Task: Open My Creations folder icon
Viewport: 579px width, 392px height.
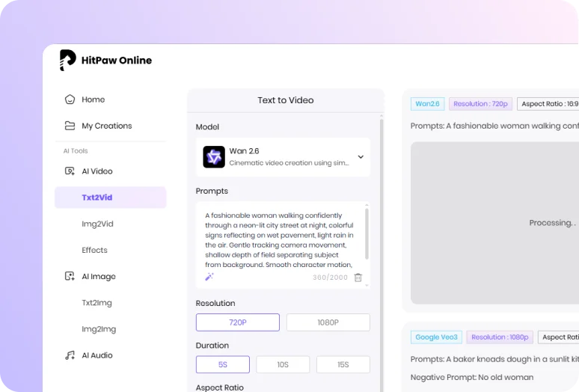Action: pos(70,126)
